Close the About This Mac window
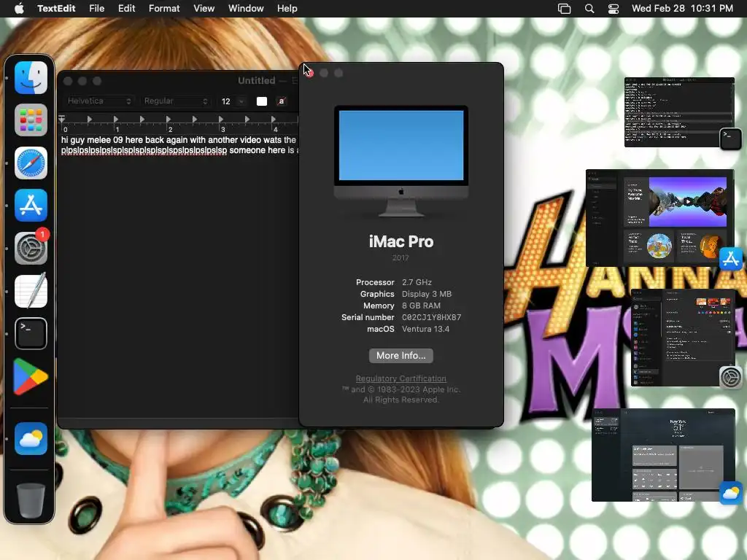This screenshot has width=747, height=560. [x=309, y=73]
